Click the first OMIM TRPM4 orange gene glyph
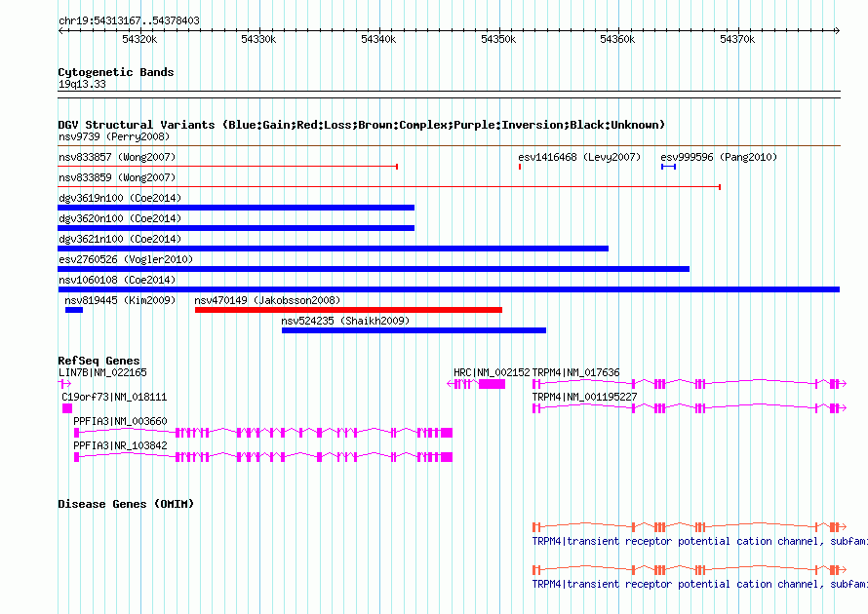868x614 pixels. pyautogui.click(x=690, y=526)
